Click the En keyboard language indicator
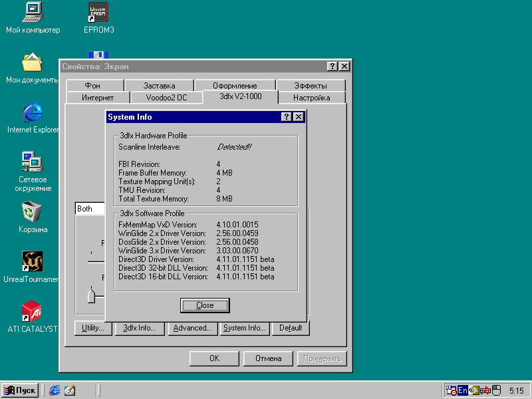 [x=462, y=390]
